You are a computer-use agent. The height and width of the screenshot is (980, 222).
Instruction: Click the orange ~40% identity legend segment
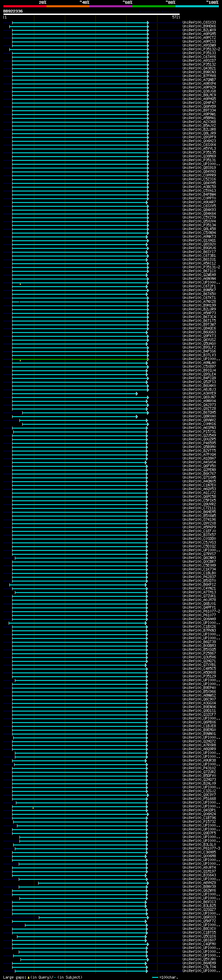click(x=68, y=6)
